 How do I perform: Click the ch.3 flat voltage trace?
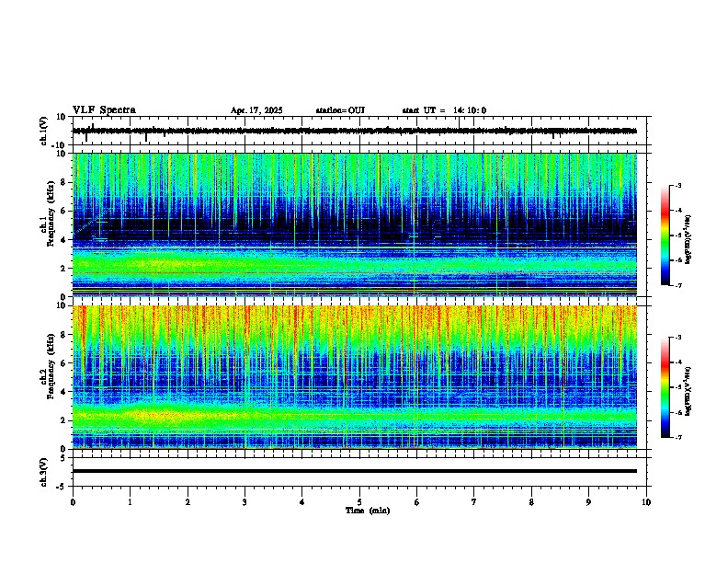point(355,471)
